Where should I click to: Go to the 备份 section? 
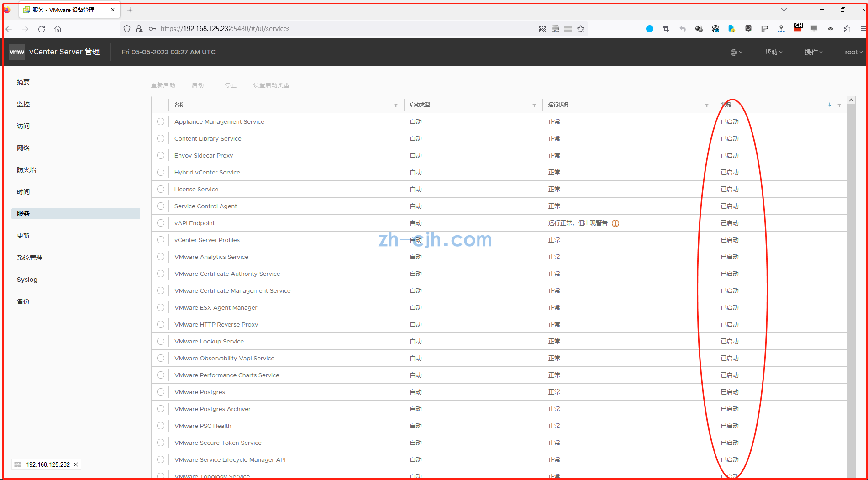[x=23, y=301]
